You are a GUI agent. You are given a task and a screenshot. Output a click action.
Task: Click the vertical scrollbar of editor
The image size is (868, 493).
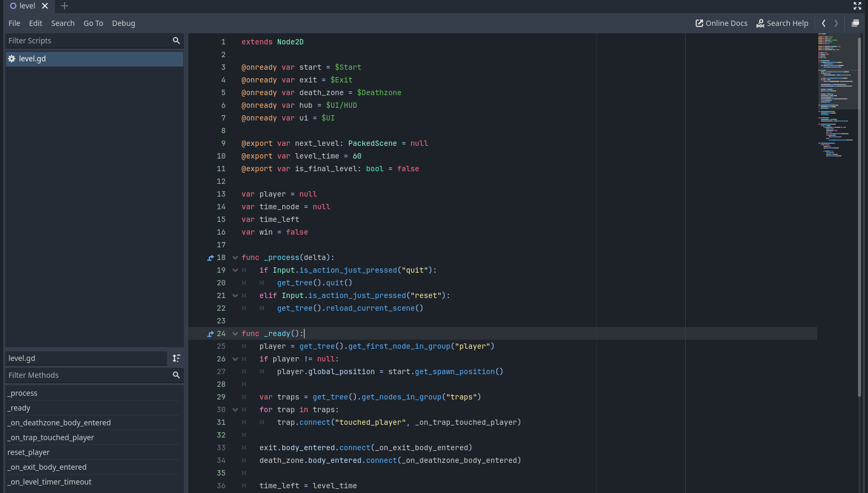pos(860,217)
